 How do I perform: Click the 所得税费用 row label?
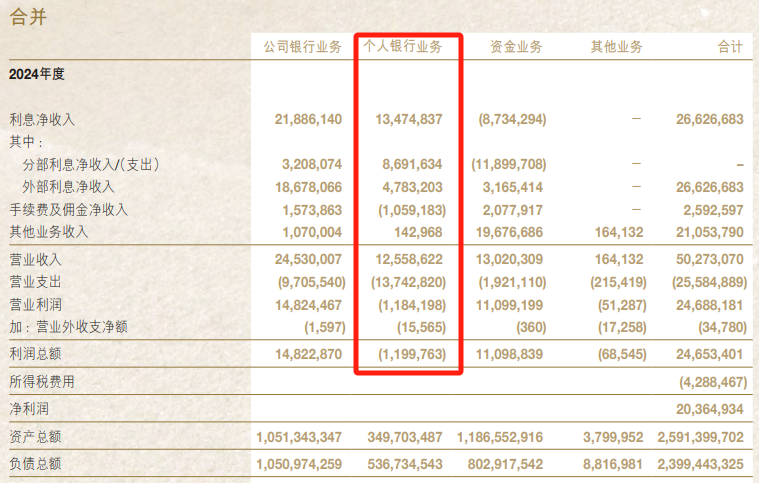[42, 382]
